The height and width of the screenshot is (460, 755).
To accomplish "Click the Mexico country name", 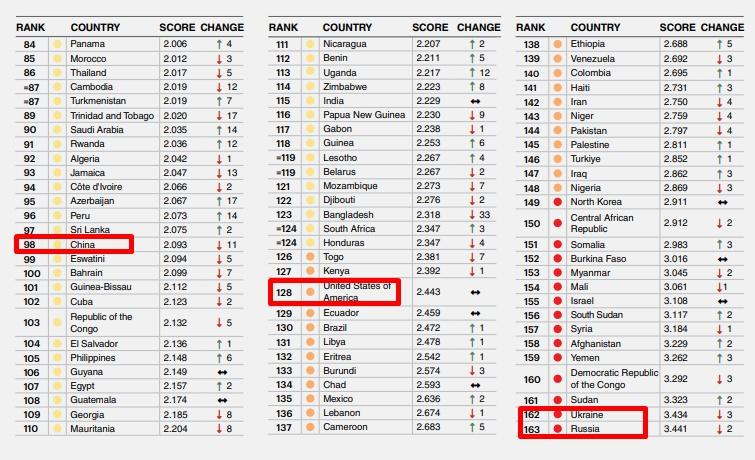I will coord(339,400).
